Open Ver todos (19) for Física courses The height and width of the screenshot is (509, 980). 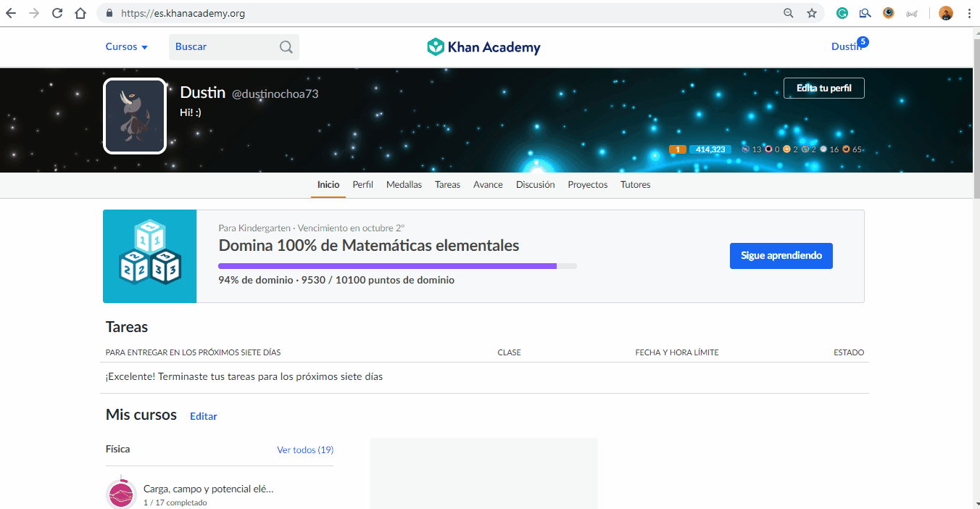pyautogui.click(x=305, y=450)
